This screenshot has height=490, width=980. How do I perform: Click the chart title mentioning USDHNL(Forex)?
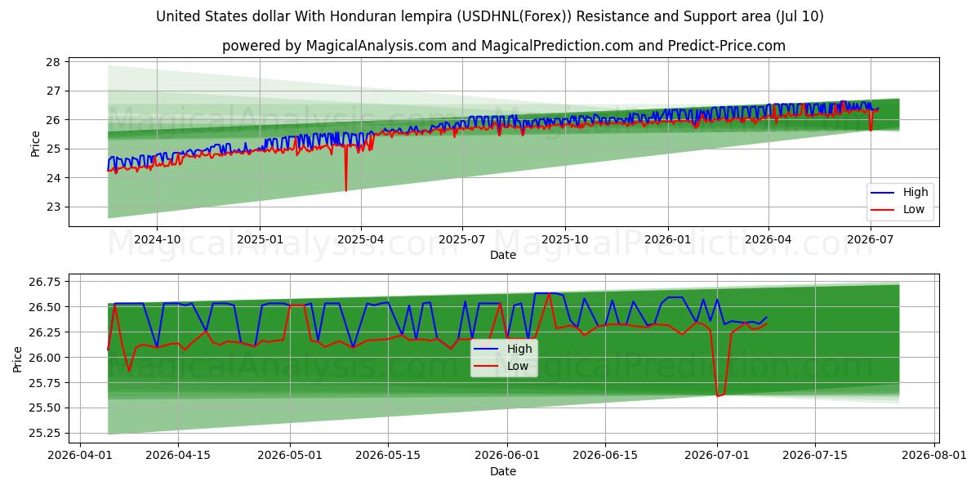coord(490,16)
